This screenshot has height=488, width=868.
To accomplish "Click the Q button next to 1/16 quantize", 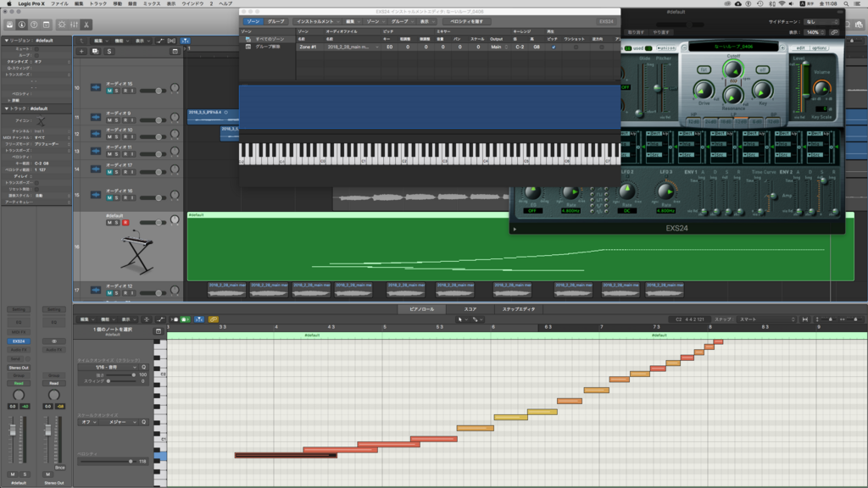I will (144, 368).
